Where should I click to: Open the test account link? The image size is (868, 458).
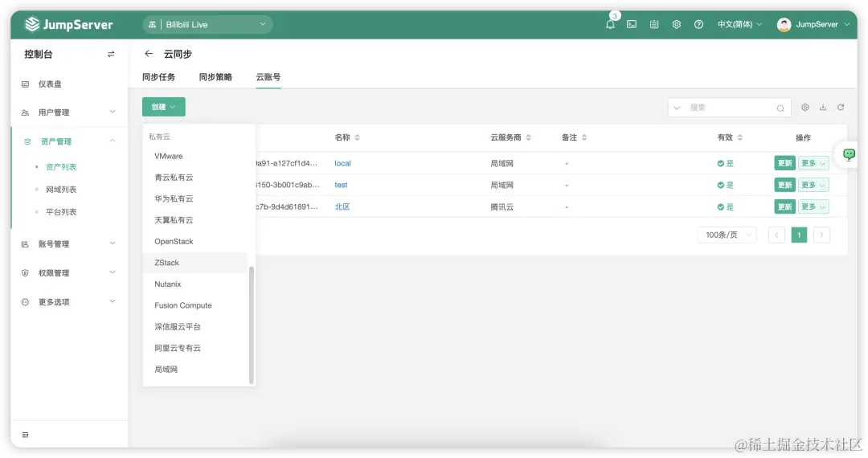pos(341,185)
